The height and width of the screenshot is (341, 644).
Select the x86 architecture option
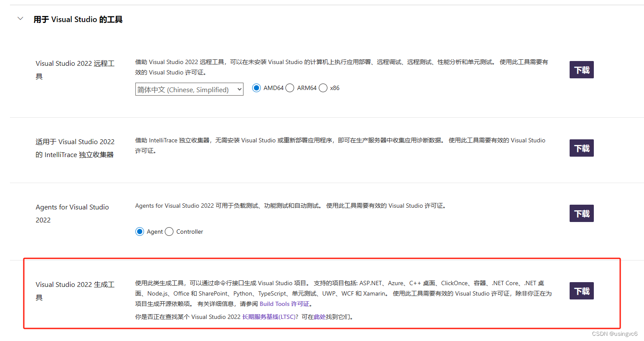coord(323,87)
